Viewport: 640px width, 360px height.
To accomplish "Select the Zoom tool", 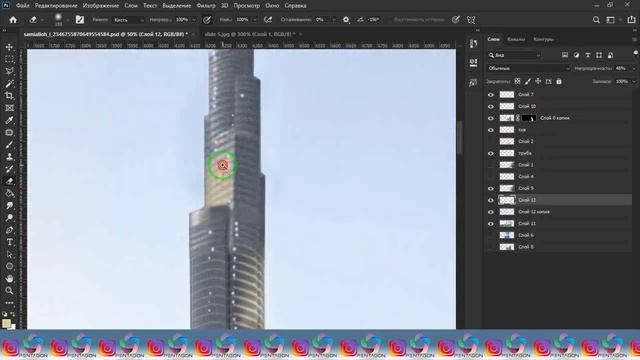I will point(9,291).
